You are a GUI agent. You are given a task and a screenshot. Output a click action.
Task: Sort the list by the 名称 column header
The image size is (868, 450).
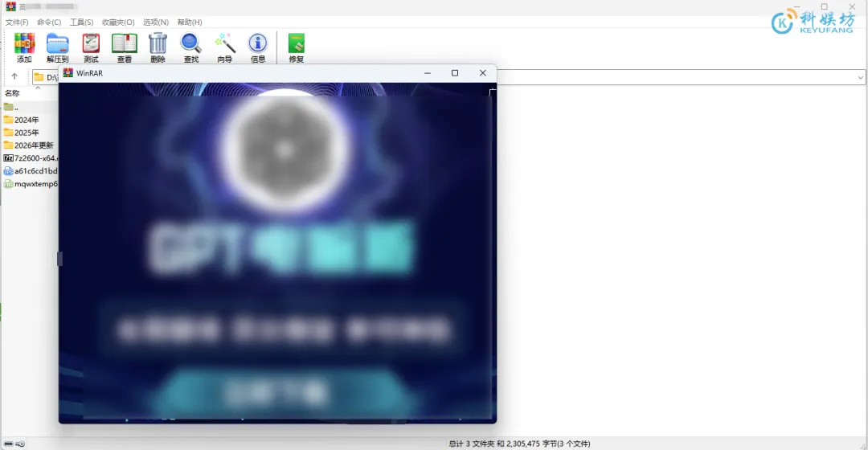pyautogui.click(x=12, y=93)
